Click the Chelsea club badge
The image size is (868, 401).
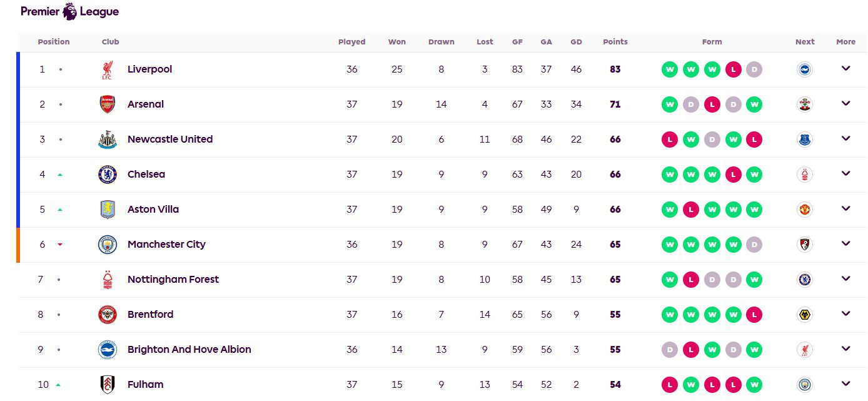(108, 175)
